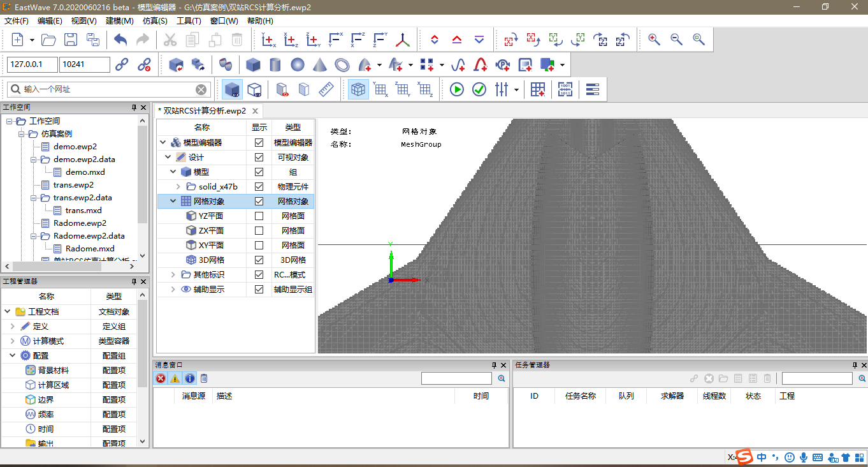Open the dropdown arrow beside the new file icon

click(32, 40)
